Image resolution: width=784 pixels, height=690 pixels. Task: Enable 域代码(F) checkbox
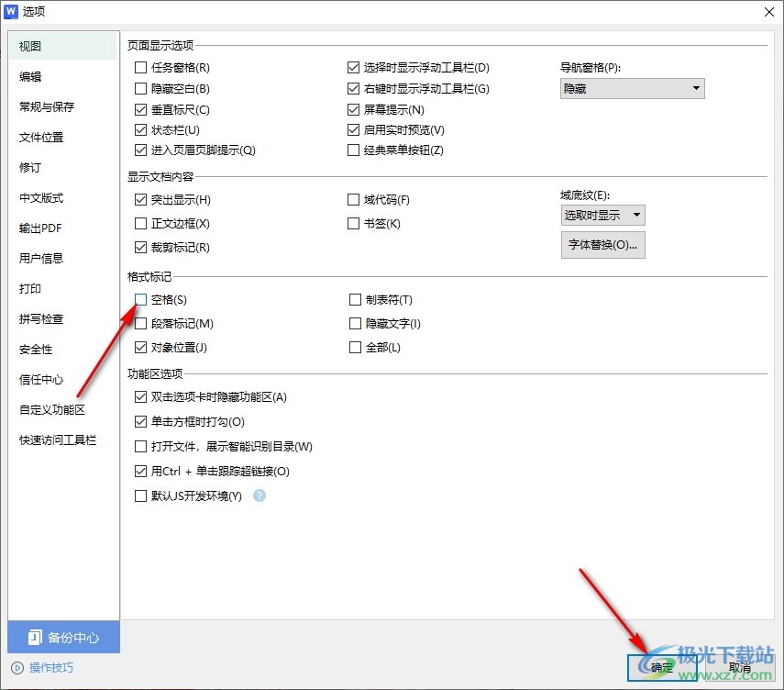[354, 200]
